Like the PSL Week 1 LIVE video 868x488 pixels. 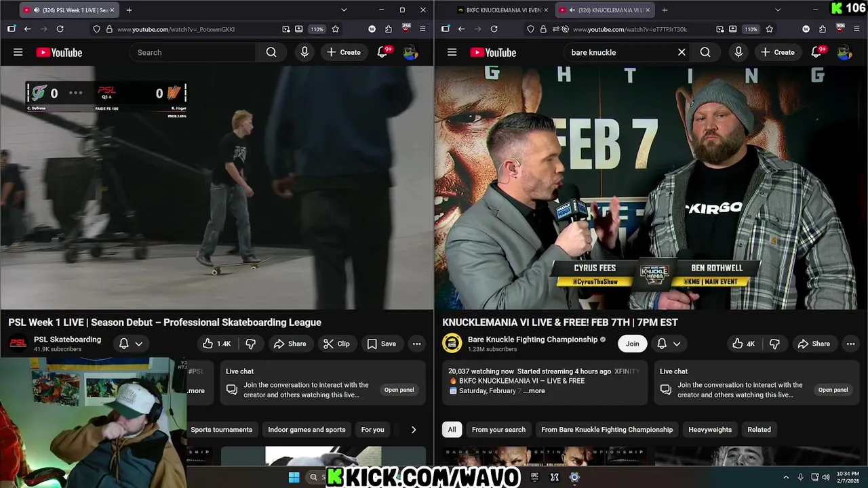pos(216,344)
